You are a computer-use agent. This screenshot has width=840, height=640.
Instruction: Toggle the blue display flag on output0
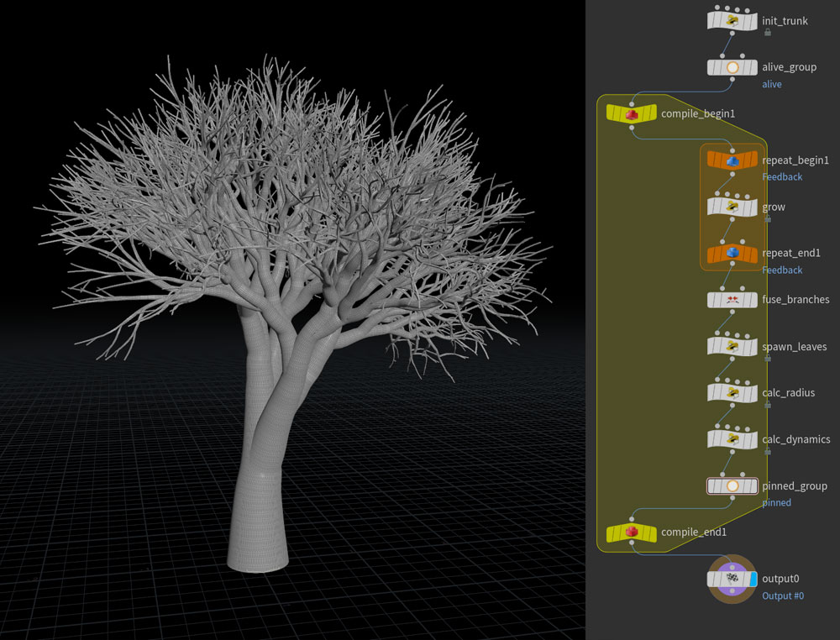click(754, 579)
